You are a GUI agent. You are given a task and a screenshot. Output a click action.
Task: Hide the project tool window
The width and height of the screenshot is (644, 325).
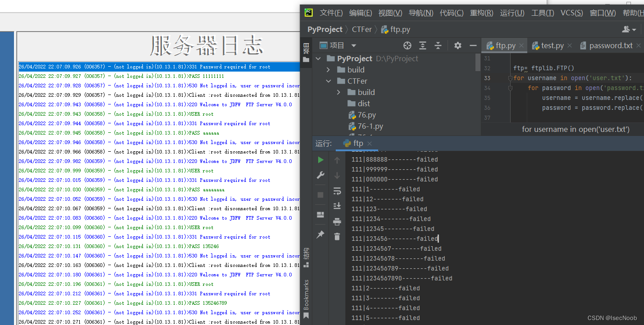pos(473,45)
